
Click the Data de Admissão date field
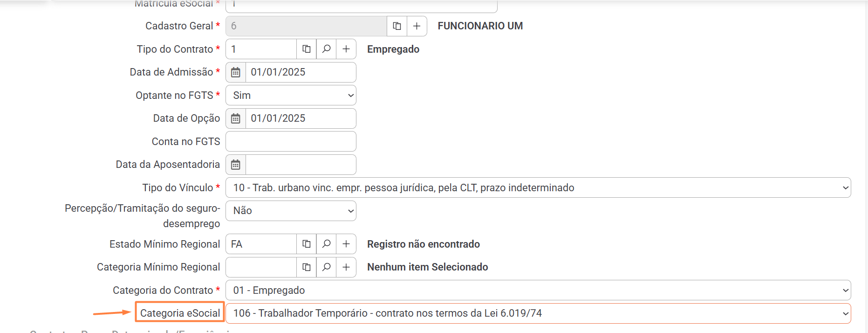(301, 72)
